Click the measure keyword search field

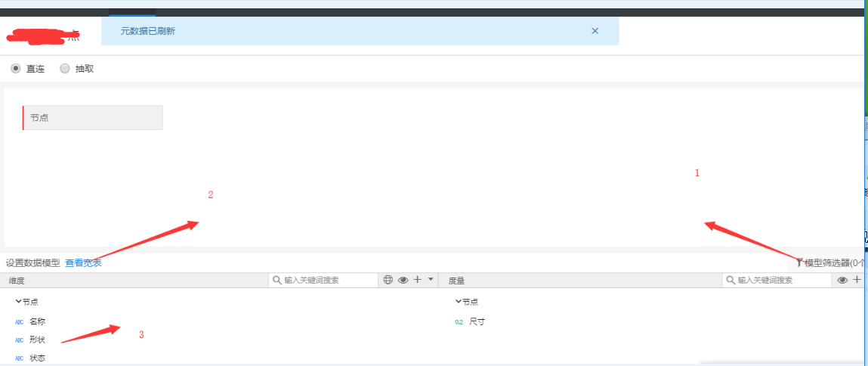pos(777,281)
